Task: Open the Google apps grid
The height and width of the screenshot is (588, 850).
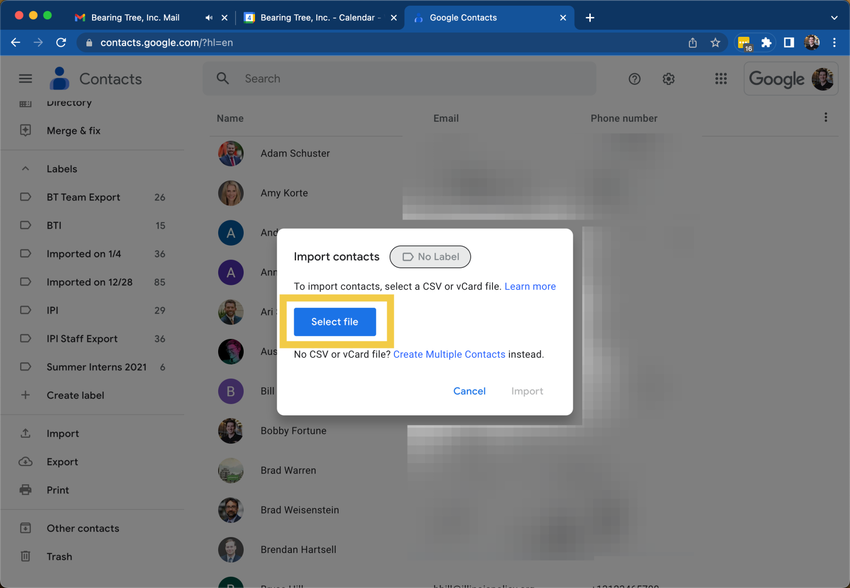Action: (x=720, y=79)
